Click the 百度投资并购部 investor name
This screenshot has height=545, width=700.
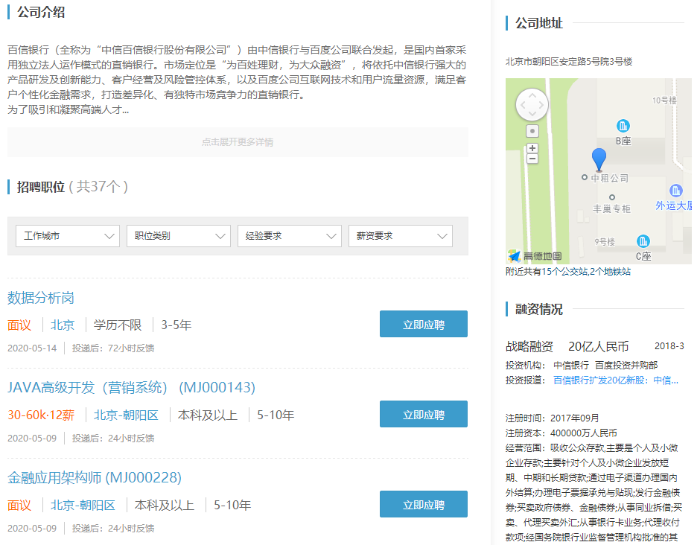click(x=626, y=366)
